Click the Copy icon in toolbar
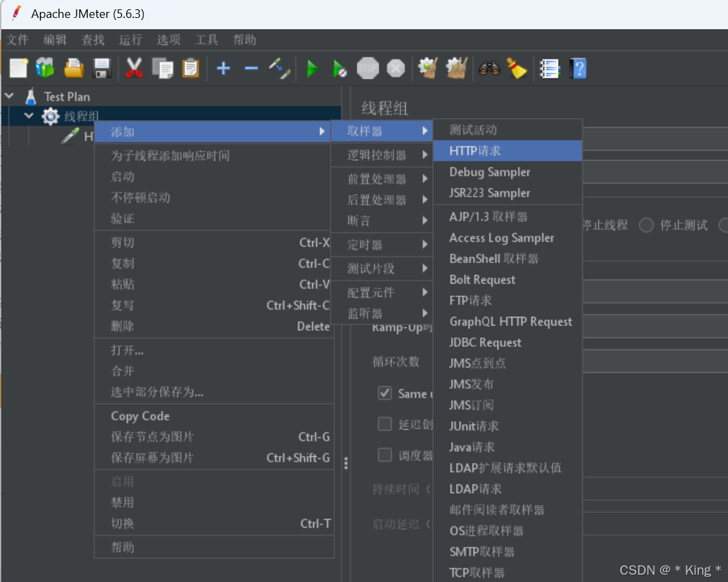 click(163, 68)
